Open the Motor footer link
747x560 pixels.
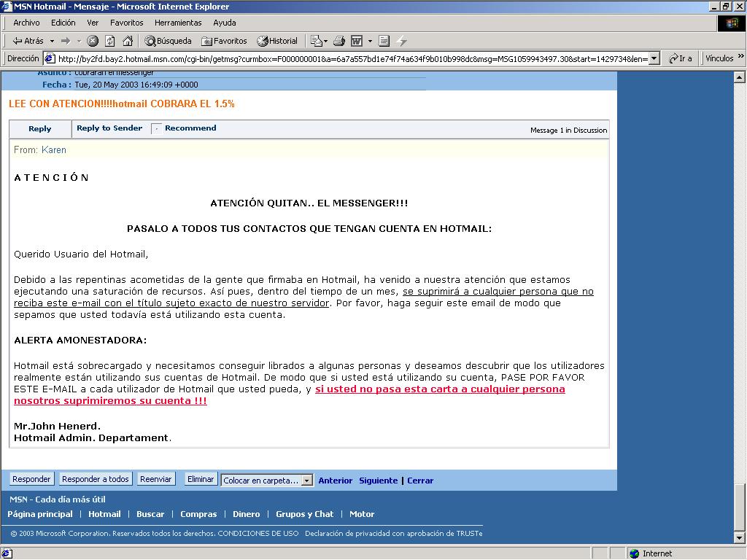click(x=362, y=514)
